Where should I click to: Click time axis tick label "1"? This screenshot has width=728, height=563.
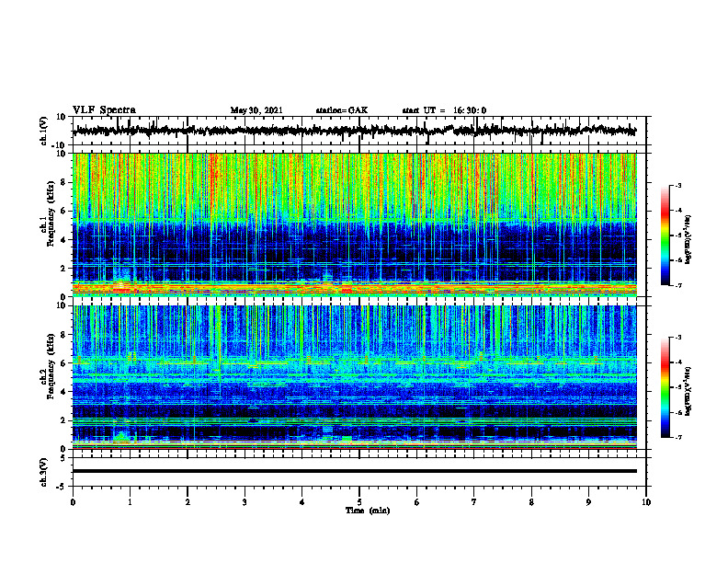click(x=130, y=502)
